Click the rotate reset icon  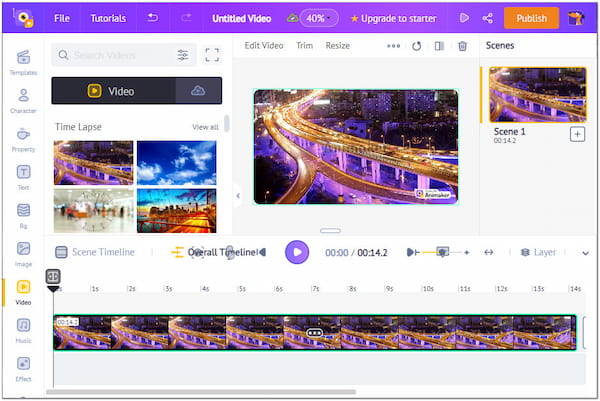pos(417,46)
